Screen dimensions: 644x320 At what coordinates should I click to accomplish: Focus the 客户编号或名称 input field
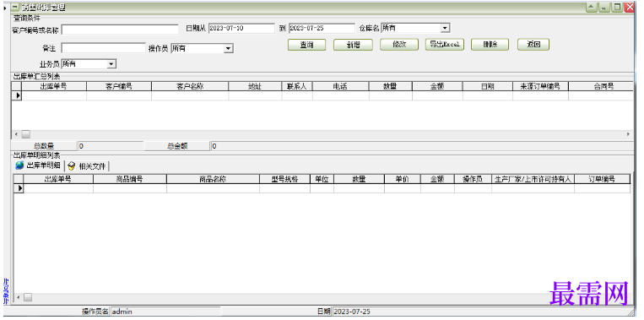click(120, 30)
